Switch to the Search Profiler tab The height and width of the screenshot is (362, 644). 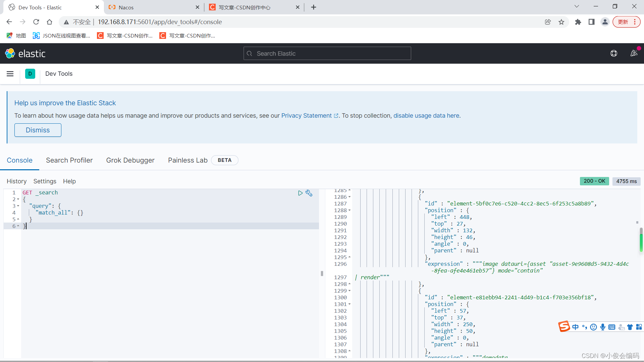coord(69,160)
